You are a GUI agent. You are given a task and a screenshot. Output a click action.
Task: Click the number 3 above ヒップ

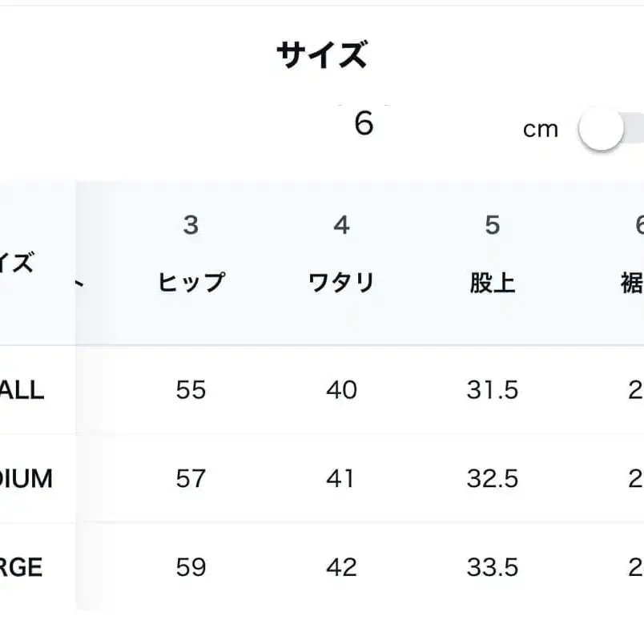191,226
